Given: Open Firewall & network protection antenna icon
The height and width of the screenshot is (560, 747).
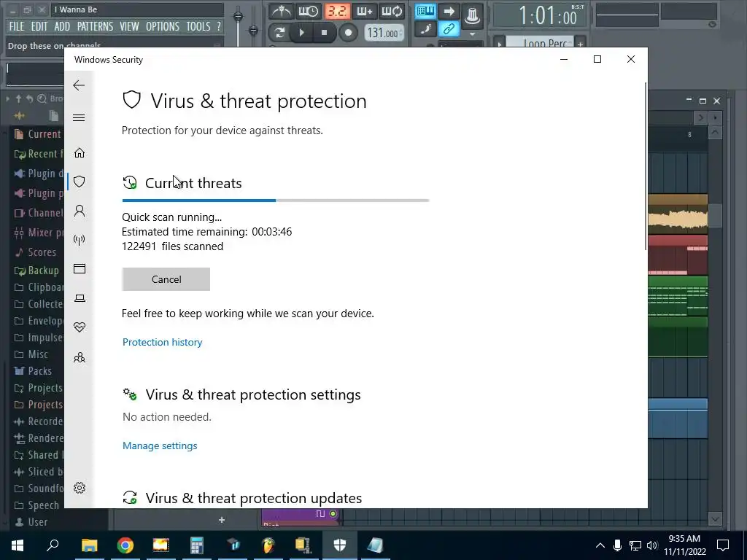Looking at the screenshot, I should [x=80, y=239].
